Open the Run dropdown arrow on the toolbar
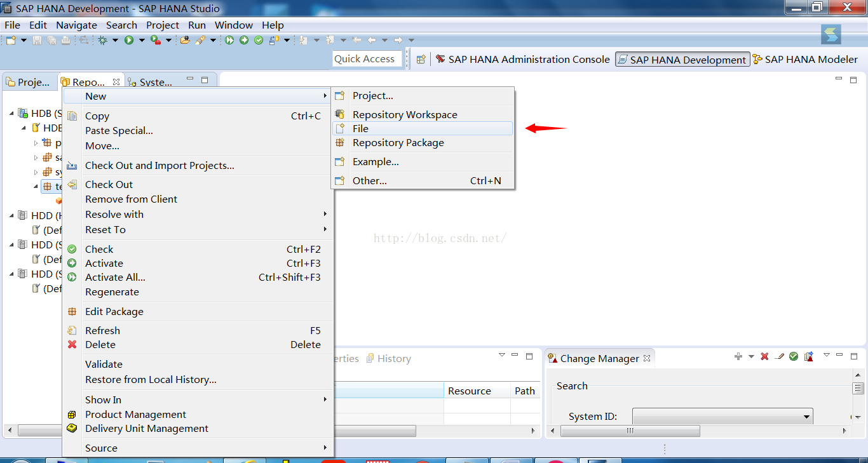This screenshot has height=463, width=868. point(141,40)
